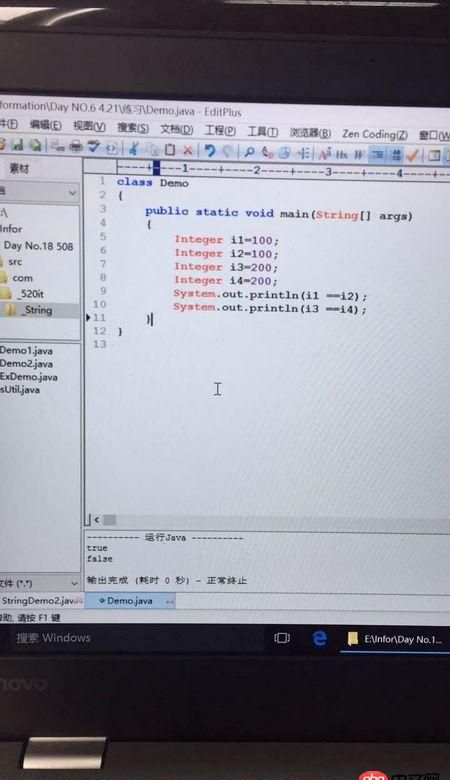The image size is (450, 780).
Task: Select the _520it folder in tree
Action: pyautogui.click(x=31, y=294)
